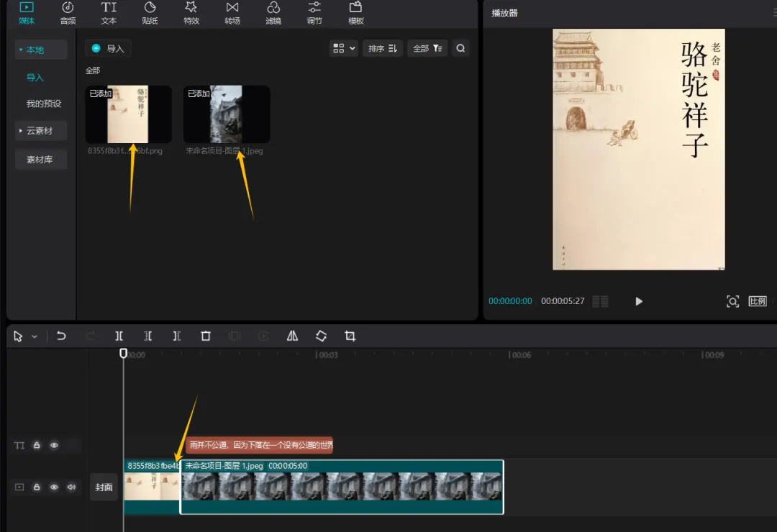The width and height of the screenshot is (777, 532).
Task: Click the undo arrow in timeline toolbar
Action: pyautogui.click(x=61, y=336)
